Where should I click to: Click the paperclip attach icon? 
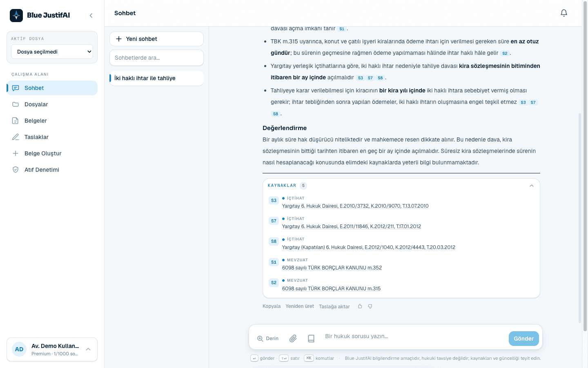coord(293,339)
